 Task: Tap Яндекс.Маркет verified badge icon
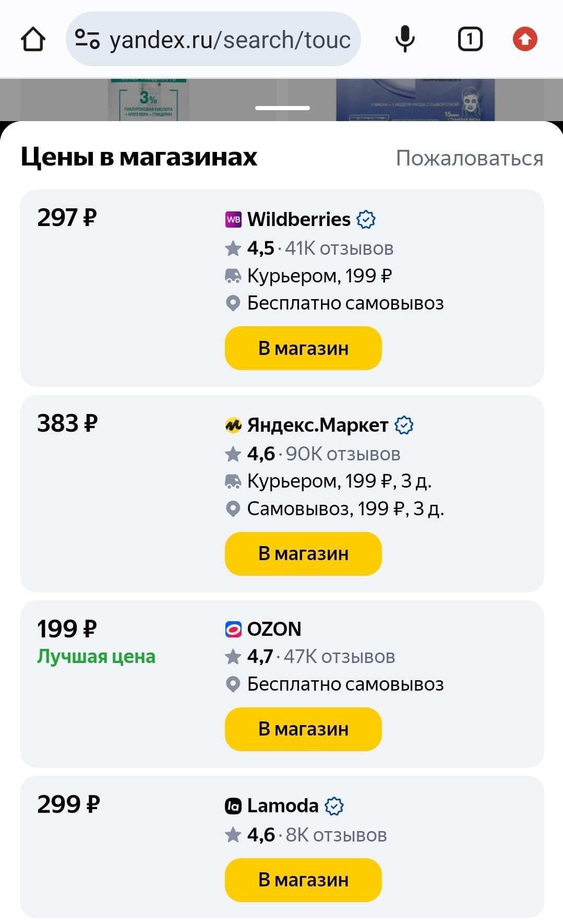[404, 425]
